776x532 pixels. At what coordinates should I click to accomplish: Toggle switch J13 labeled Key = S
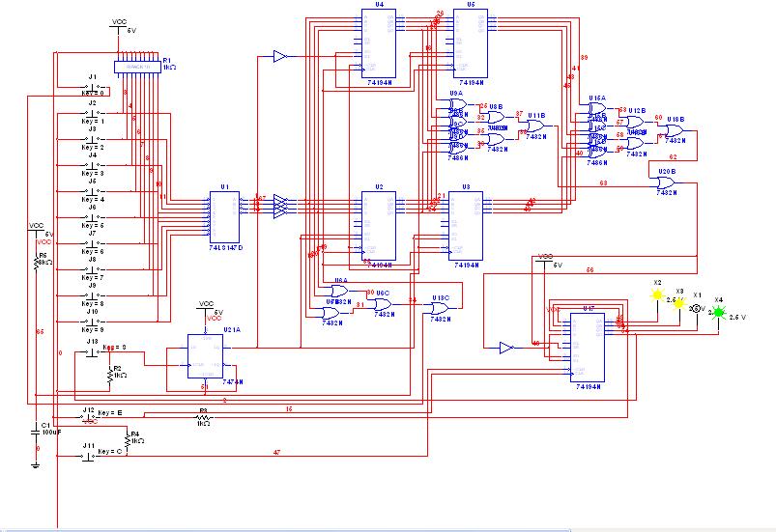click(x=93, y=352)
